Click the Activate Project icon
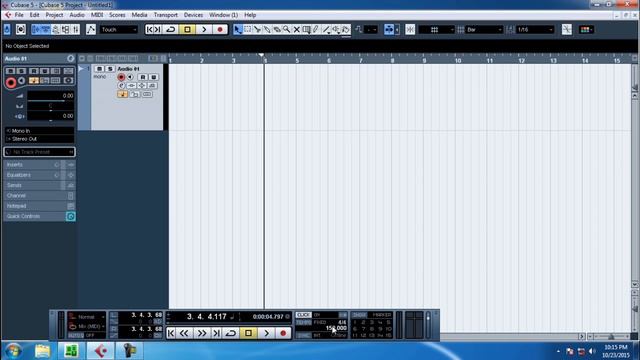The height and width of the screenshot is (360, 640). pyautogui.click(x=7, y=29)
